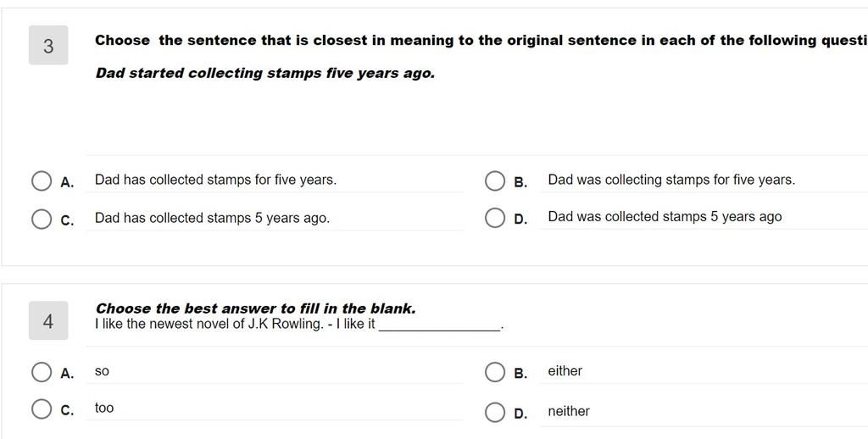Click the question number 4 badge
868x439 pixels.
[48, 320]
